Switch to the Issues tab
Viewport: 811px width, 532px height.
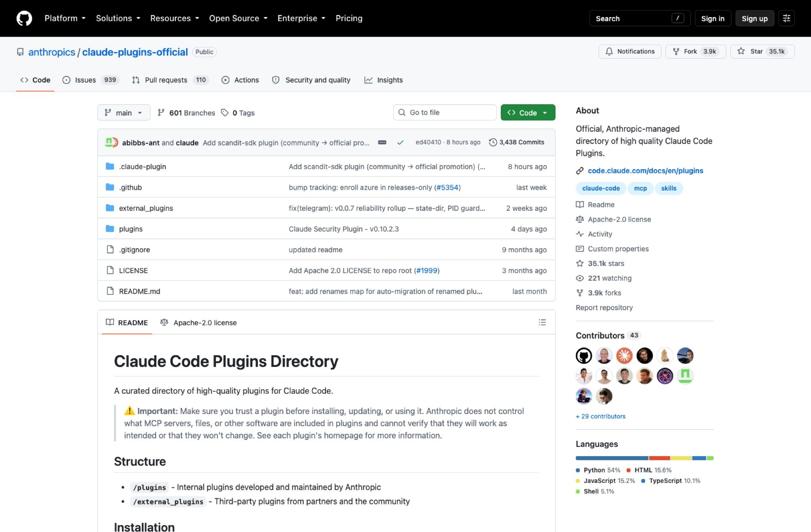click(91, 80)
